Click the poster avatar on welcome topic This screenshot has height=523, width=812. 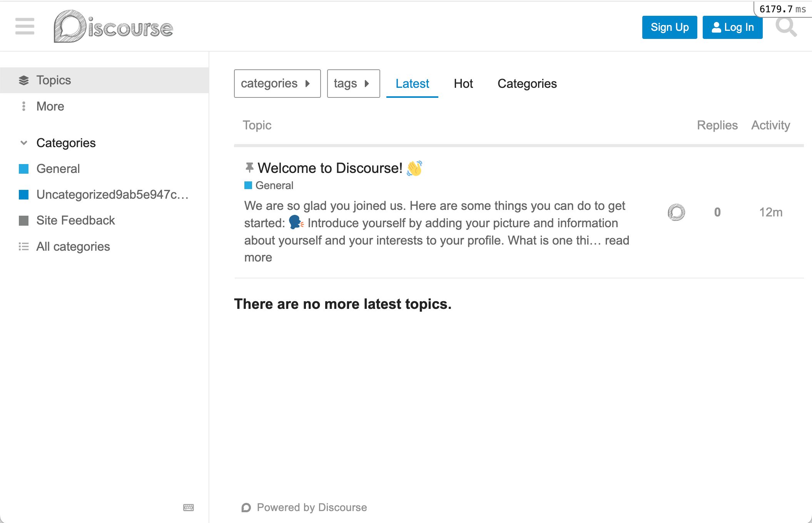point(676,212)
